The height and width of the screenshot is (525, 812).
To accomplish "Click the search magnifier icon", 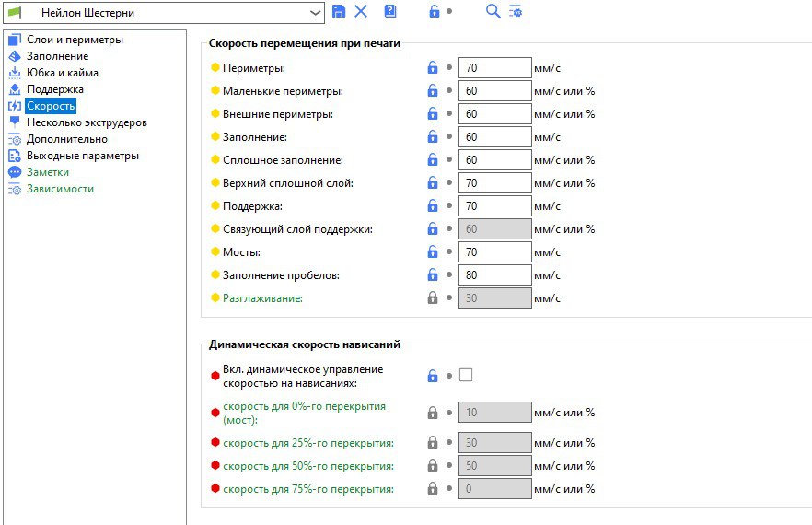I will [x=493, y=11].
